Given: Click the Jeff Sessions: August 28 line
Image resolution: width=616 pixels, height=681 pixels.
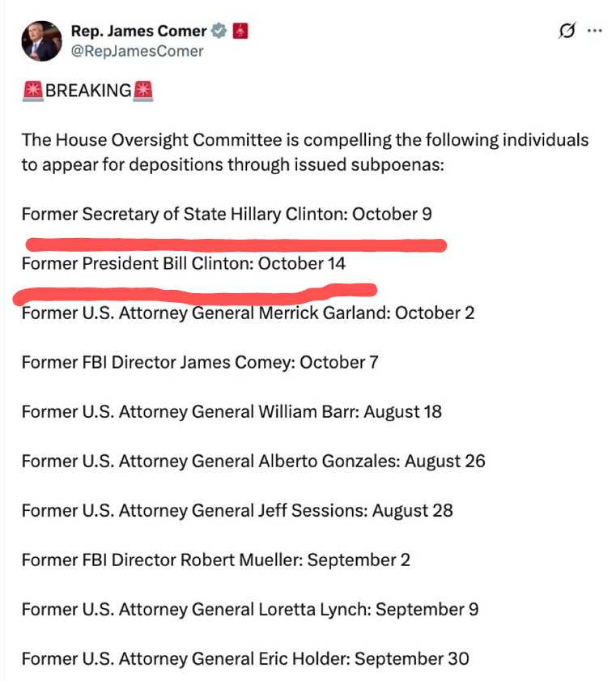Looking at the screenshot, I should click(237, 510).
